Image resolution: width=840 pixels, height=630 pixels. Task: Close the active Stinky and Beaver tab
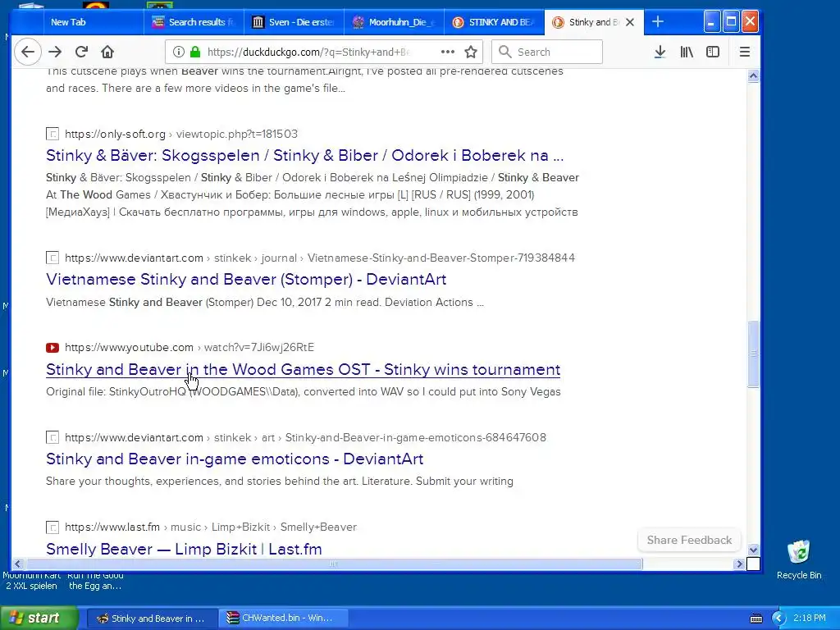[630, 22]
